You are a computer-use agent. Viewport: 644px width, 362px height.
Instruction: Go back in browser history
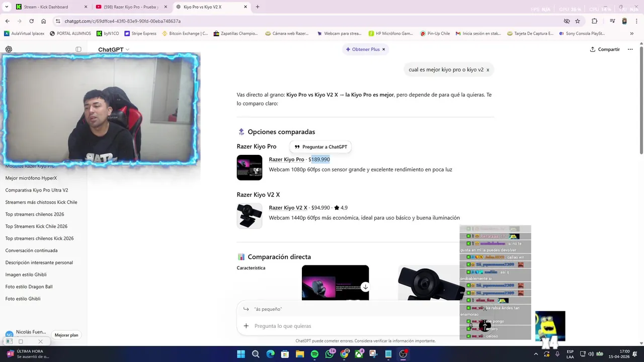click(x=7, y=21)
